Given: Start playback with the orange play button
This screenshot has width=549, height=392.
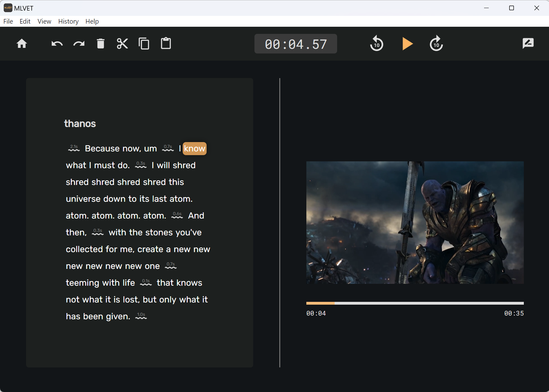Looking at the screenshot, I should 407,44.
